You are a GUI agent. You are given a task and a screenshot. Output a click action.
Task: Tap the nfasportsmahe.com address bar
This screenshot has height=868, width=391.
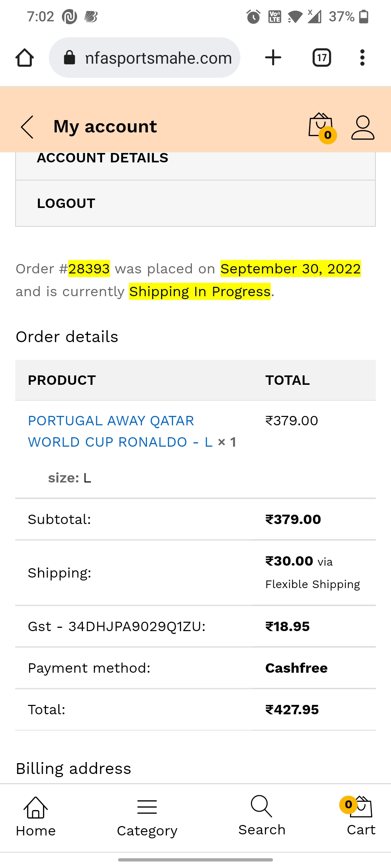tap(158, 58)
